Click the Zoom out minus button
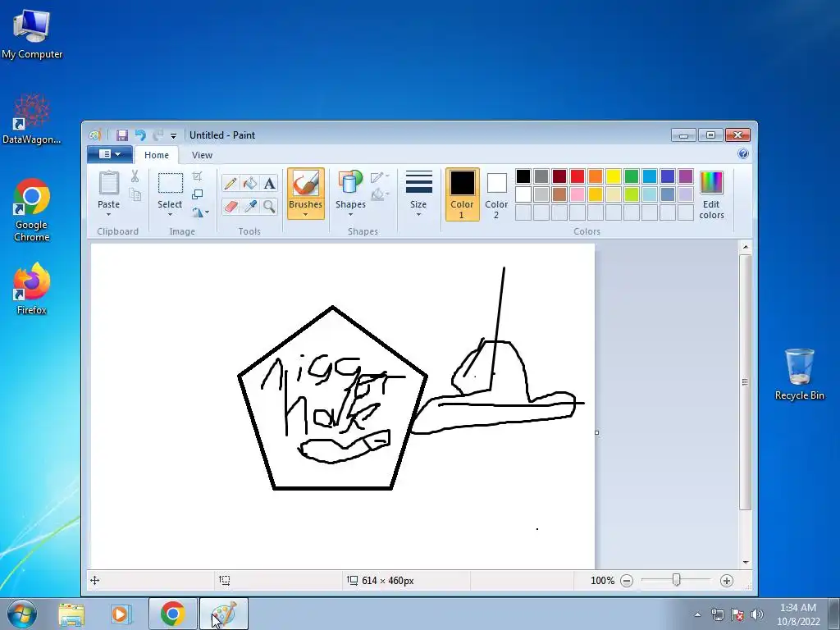 click(627, 581)
